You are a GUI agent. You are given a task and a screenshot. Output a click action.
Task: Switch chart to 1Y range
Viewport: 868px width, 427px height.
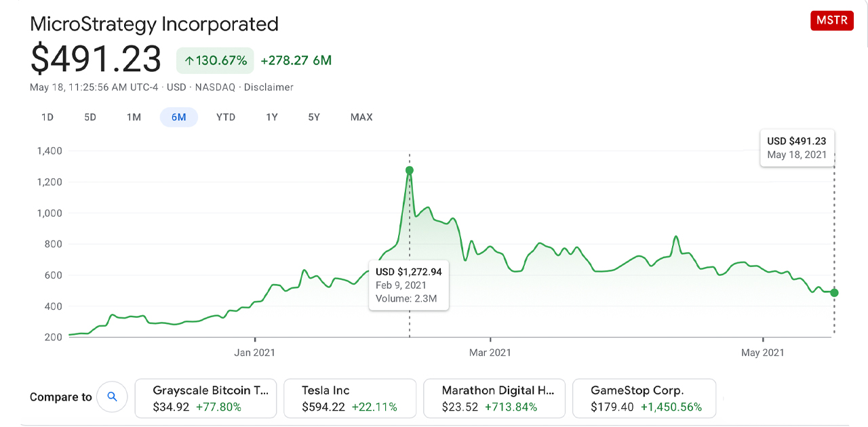(x=272, y=117)
